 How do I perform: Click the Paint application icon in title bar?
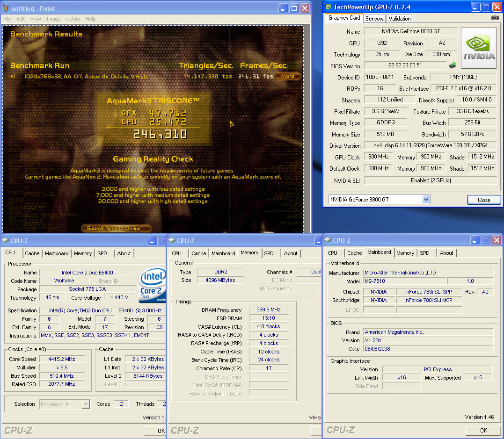point(6,8)
